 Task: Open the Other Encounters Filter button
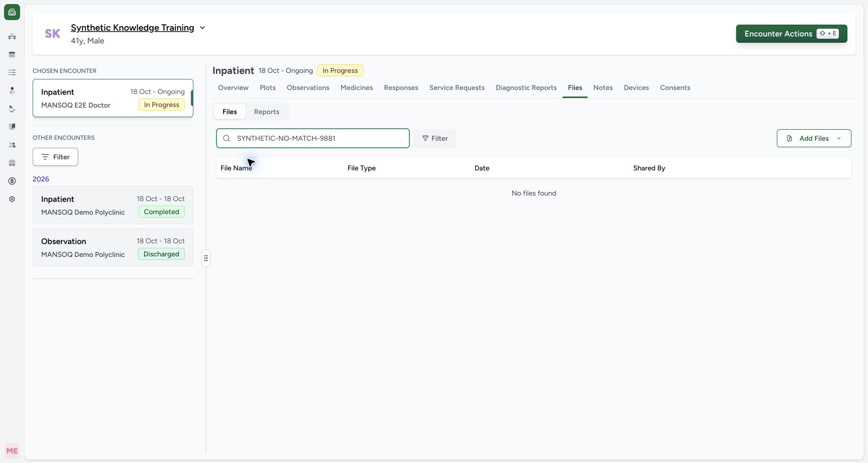coord(55,157)
